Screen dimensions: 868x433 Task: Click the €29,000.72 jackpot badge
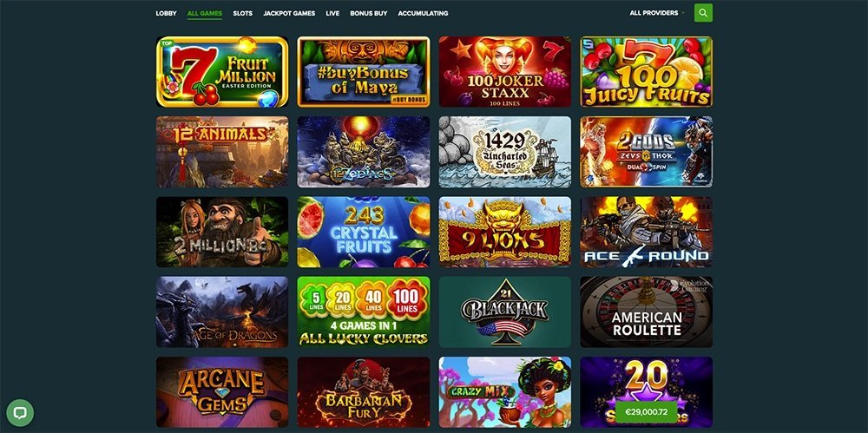pyautogui.click(x=646, y=412)
